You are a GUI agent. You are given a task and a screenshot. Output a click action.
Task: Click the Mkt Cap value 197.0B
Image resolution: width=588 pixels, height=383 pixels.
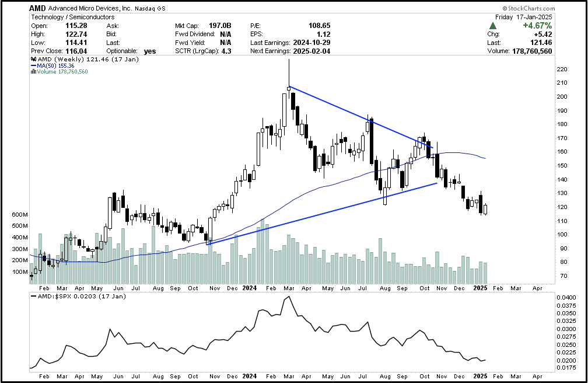[220, 26]
